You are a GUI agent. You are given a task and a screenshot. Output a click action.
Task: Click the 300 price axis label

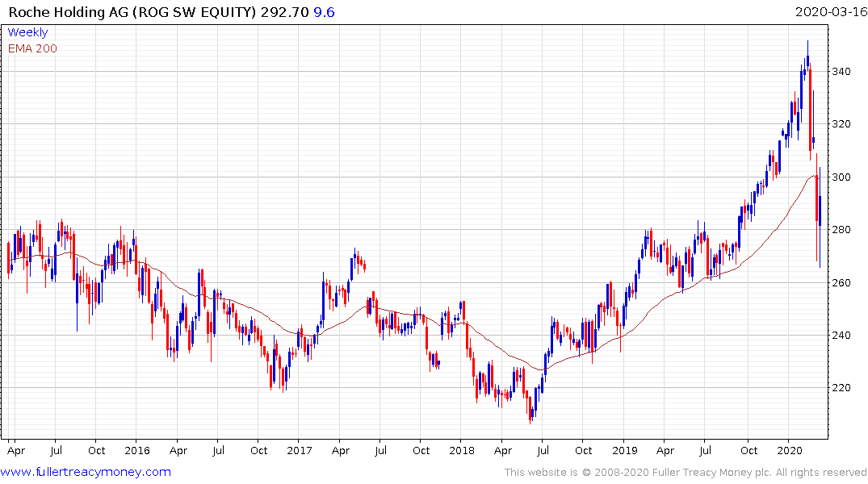[x=841, y=177]
